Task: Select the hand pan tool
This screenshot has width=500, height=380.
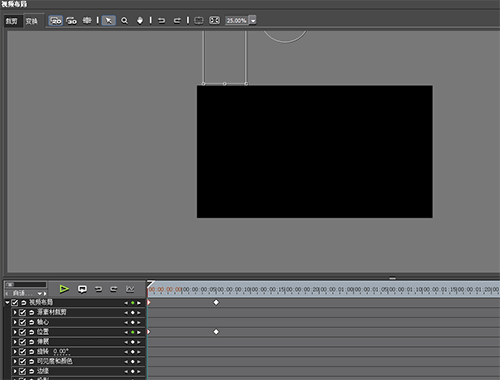Action: (x=140, y=21)
